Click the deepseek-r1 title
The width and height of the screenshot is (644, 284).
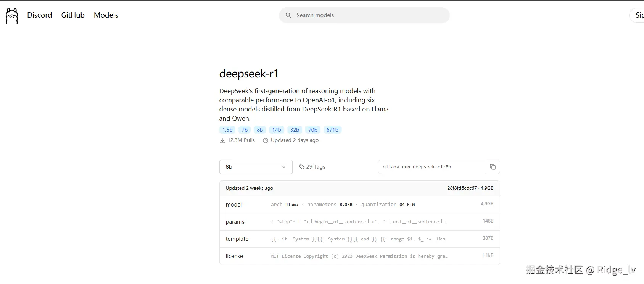point(249,74)
